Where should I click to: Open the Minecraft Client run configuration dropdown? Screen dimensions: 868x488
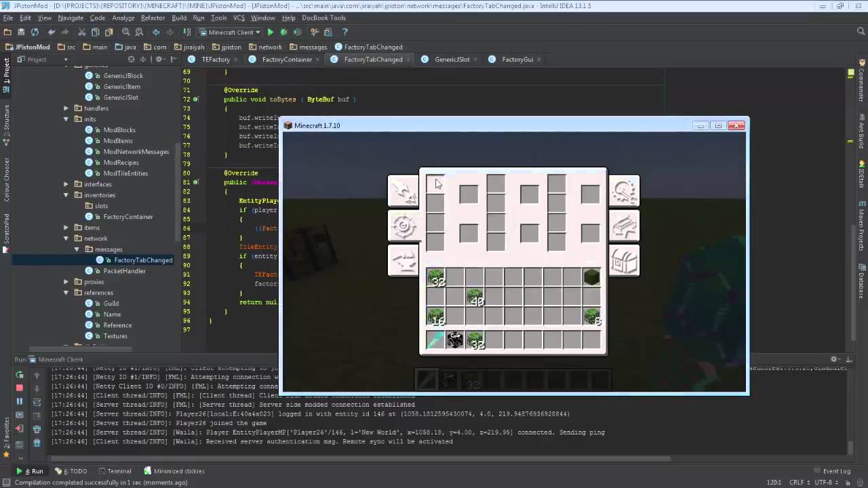(231, 32)
